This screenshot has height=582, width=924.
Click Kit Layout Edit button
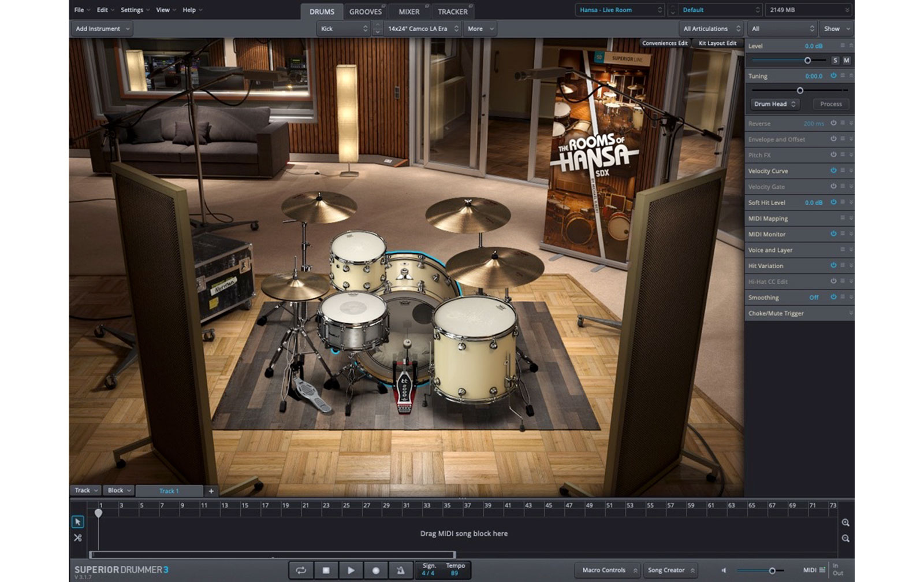(x=717, y=43)
